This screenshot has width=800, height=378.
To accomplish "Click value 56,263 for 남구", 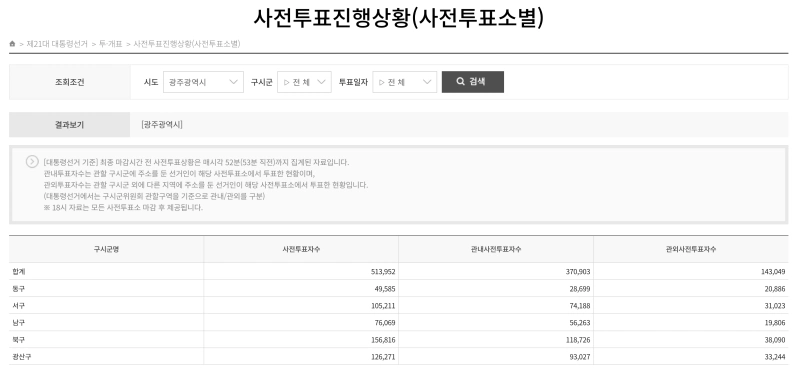I will [580, 323].
